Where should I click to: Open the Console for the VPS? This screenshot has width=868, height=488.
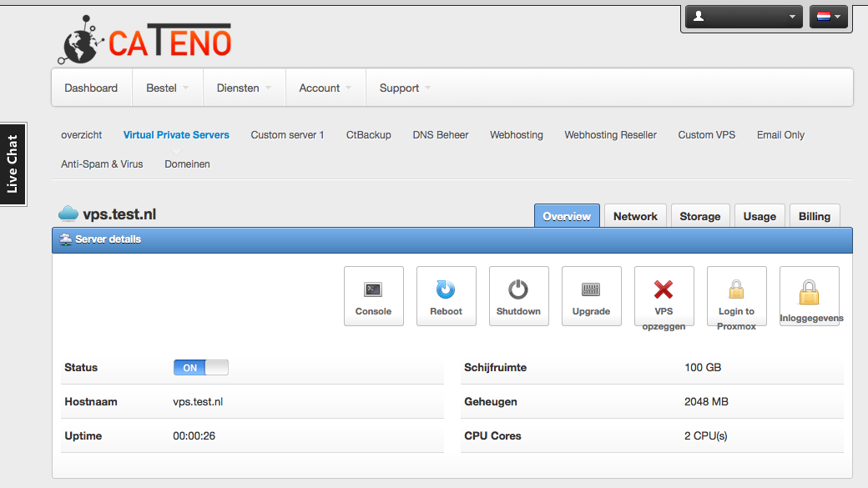click(x=374, y=296)
